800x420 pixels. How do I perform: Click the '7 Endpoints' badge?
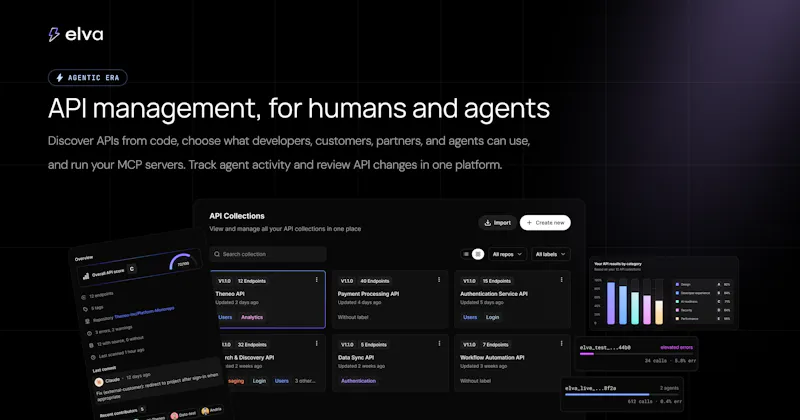point(495,345)
